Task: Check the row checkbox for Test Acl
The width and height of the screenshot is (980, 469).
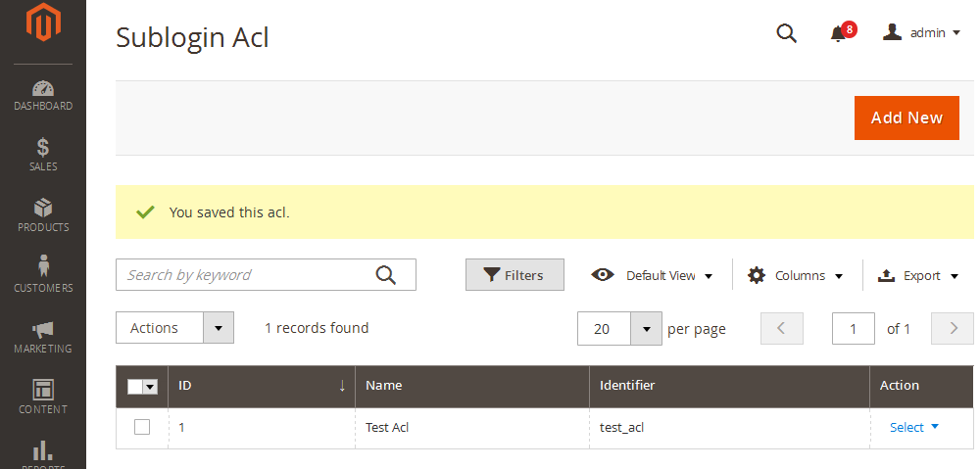Action: (142, 427)
